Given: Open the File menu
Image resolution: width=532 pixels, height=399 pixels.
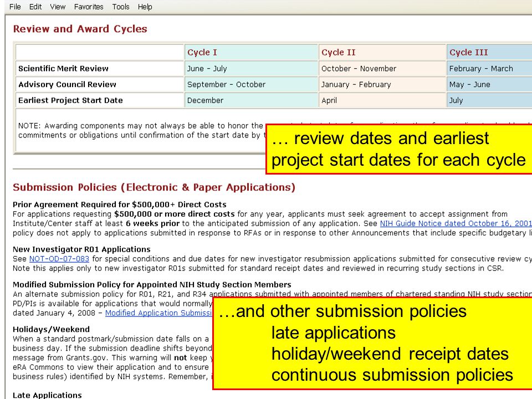Looking at the screenshot, I should tap(15, 7).
